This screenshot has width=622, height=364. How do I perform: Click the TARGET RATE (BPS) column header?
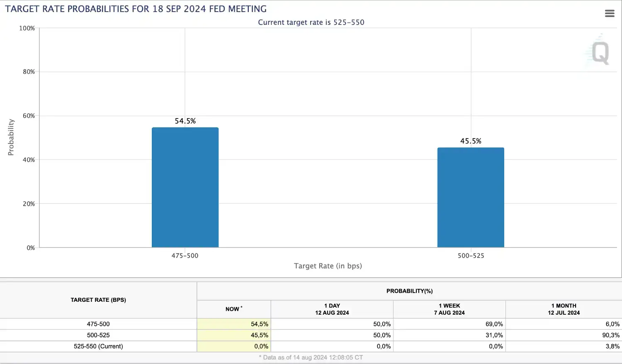click(98, 300)
